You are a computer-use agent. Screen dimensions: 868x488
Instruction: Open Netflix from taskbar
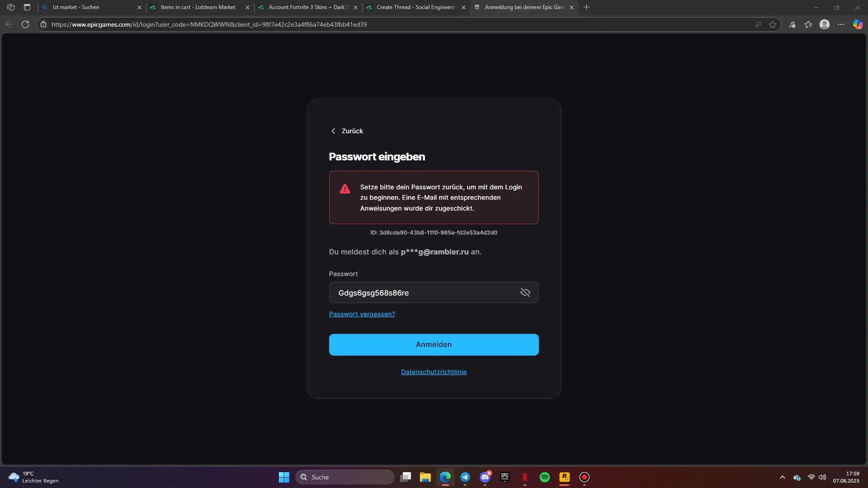[525, 477]
